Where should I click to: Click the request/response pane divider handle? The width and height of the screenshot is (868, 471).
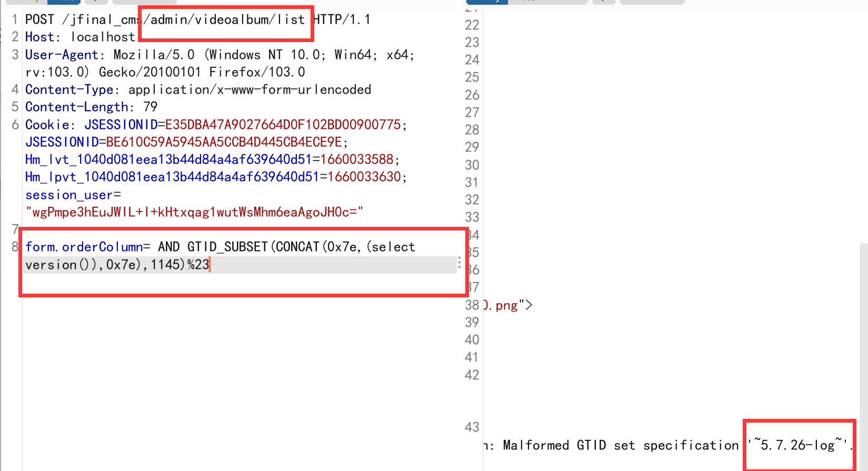tap(460, 263)
